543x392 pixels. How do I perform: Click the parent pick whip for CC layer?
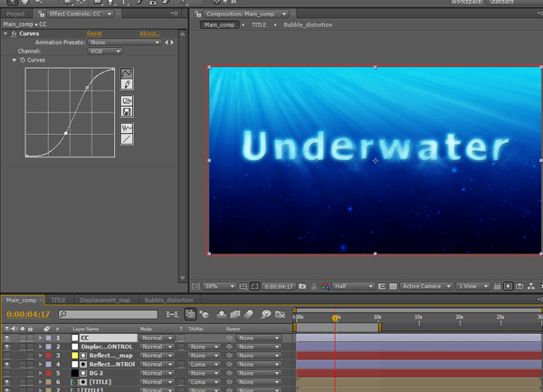click(x=229, y=338)
